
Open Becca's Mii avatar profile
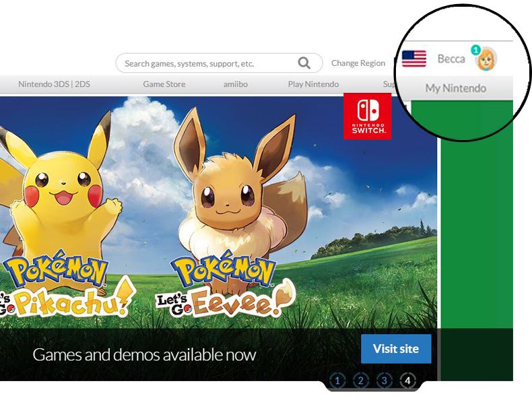486,59
